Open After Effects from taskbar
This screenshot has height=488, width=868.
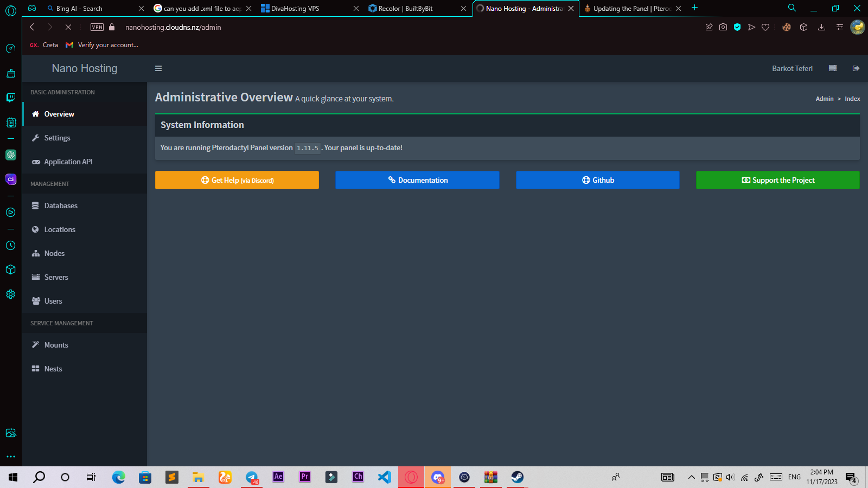coord(278,477)
